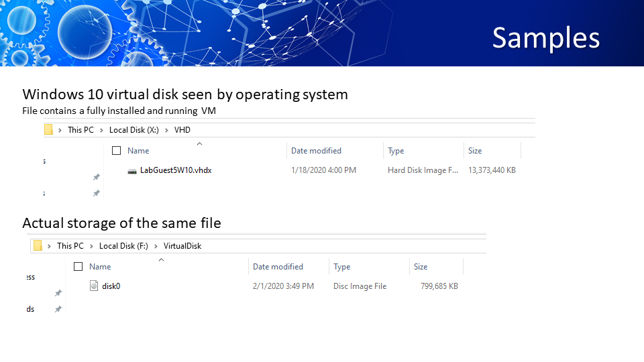The width and height of the screenshot is (644, 362).
Task: Click the folder icon in the F: drive address bar
Action: click(38, 245)
